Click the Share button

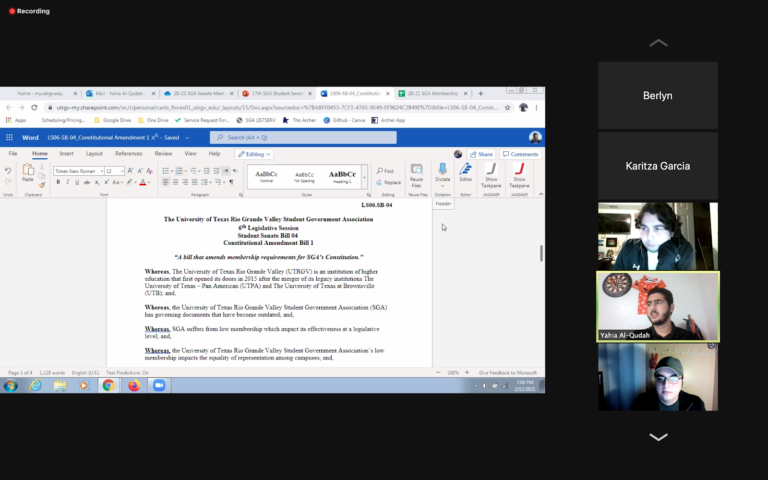pos(481,154)
